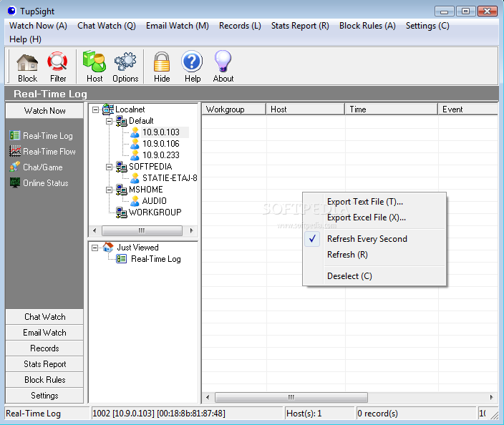
Task: Expand the Email Watch panel button
Action: coord(44,333)
